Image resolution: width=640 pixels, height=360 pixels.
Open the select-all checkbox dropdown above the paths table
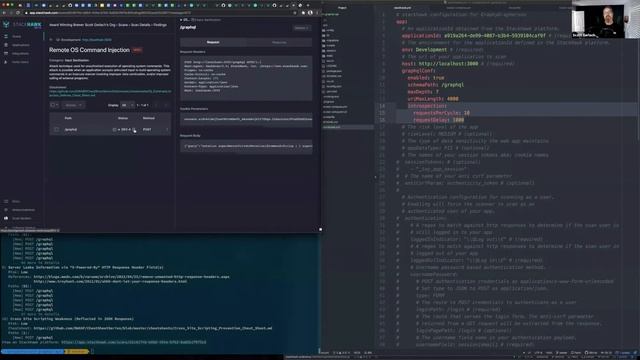pos(54,105)
